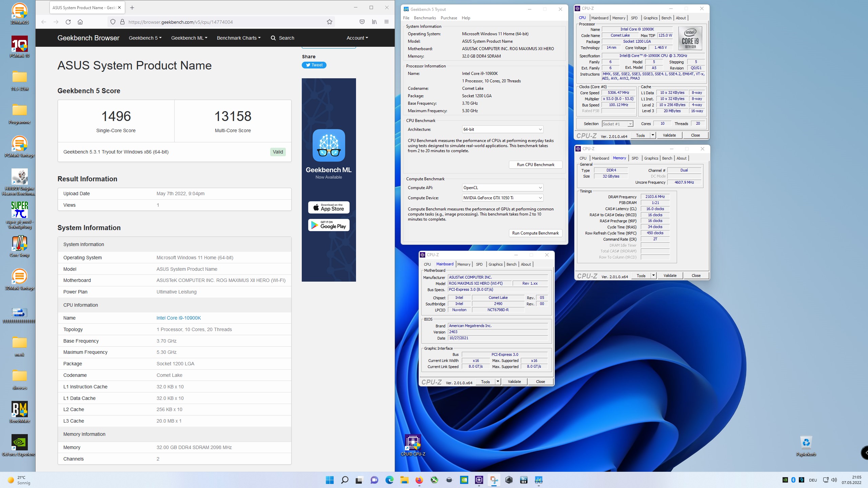
Task: Open 3DMark05 desktop shortcut
Action: pyautogui.click(x=19, y=14)
